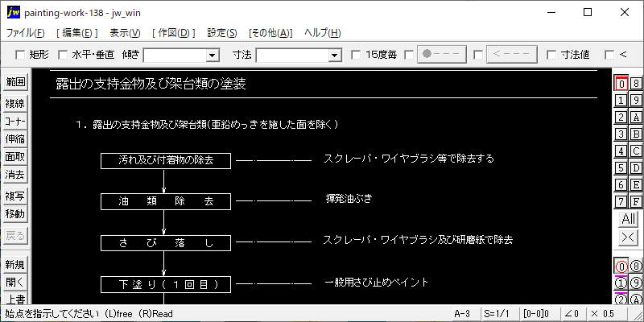Click the jw_win application title icon
The width and height of the screenshot is (644, 322).
tap(13, 13)
